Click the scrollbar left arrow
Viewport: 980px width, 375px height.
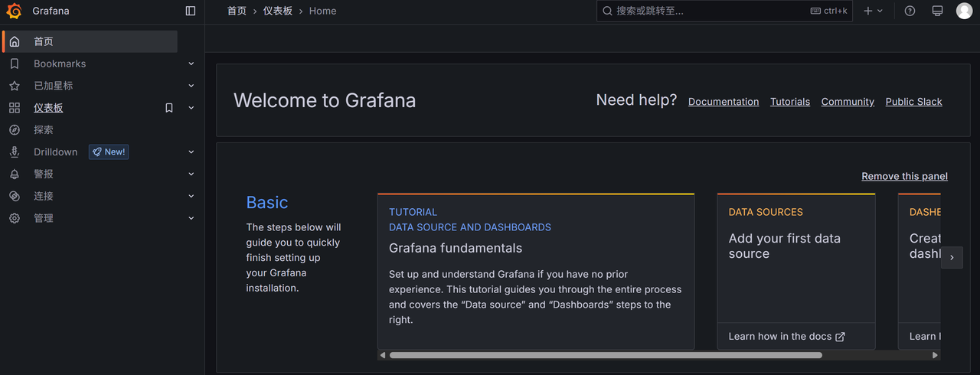tap(383, 355)
